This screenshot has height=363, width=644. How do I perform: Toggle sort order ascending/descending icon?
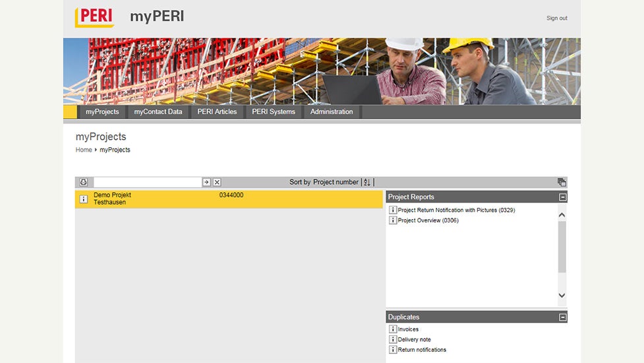click(367, 182)
